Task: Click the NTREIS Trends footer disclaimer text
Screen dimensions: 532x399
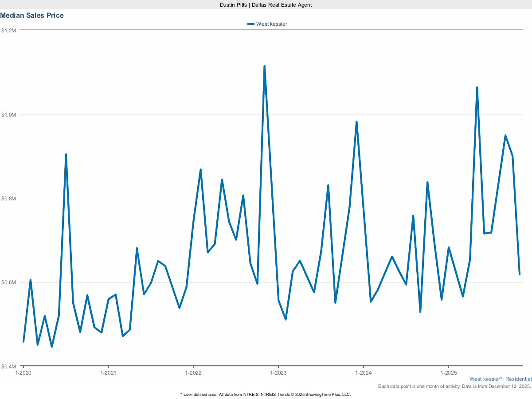Action: pos(266,394)
